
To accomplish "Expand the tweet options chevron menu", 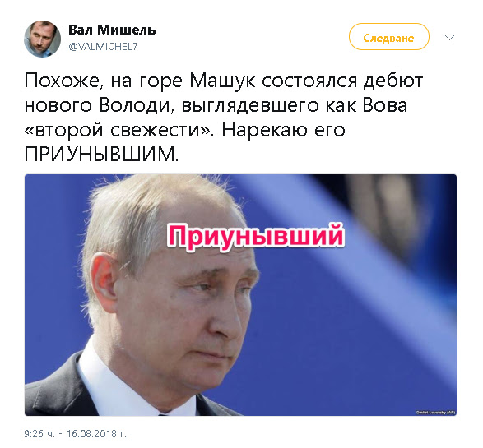I will pyautogui.click(x=450, y=38).
